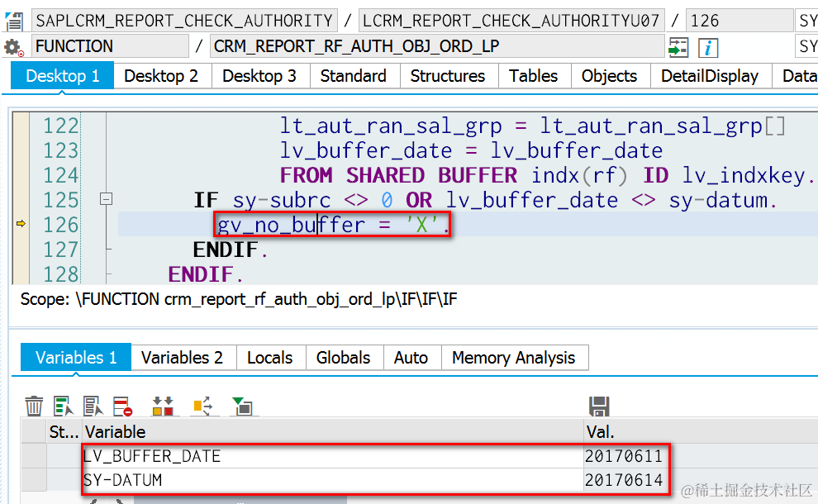
Task: Click the ENDIF on line 127
Action: (231, 250)
